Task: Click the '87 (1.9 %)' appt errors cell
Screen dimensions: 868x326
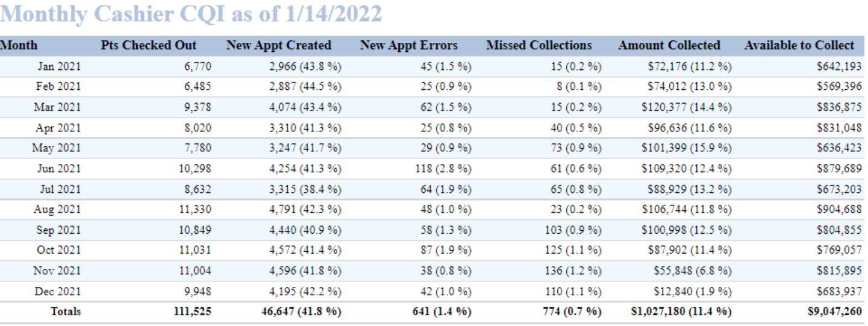Action: click(446, 251)
